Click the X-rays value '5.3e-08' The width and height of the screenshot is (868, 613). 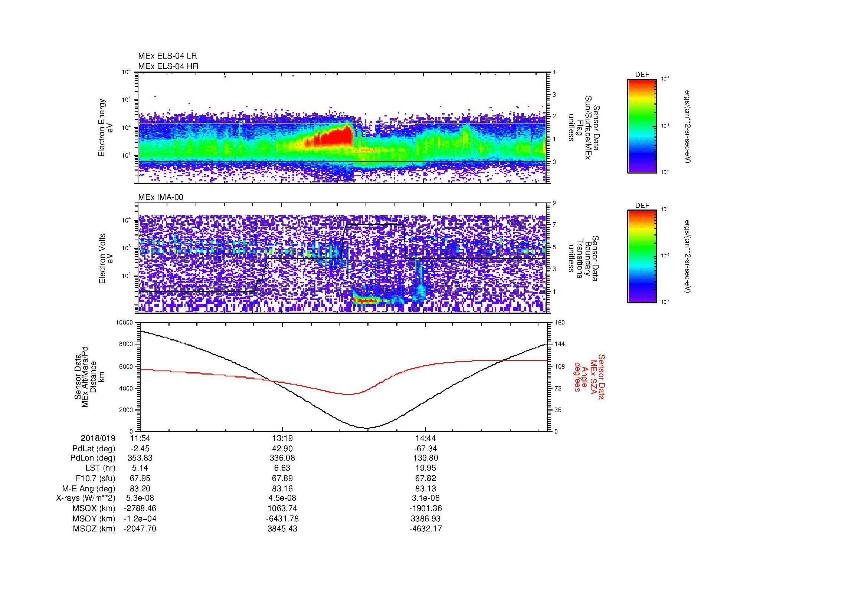pos(140,498)
